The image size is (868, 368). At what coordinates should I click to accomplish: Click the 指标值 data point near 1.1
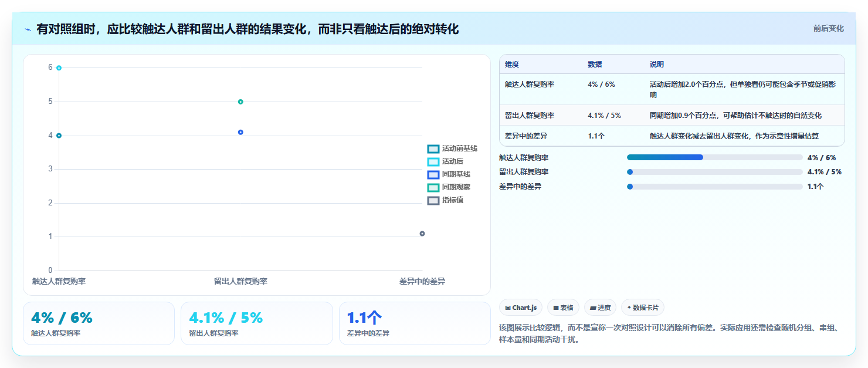point(422,234)
